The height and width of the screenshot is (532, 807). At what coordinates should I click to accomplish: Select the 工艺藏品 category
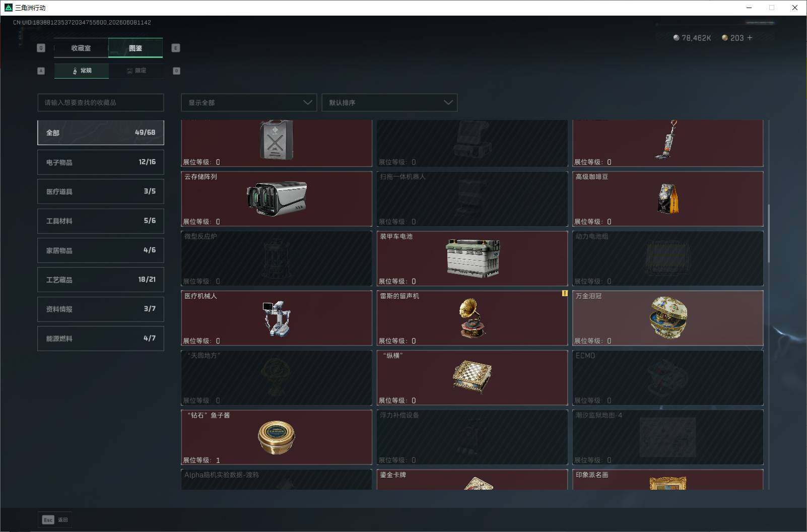click(101, 280)
